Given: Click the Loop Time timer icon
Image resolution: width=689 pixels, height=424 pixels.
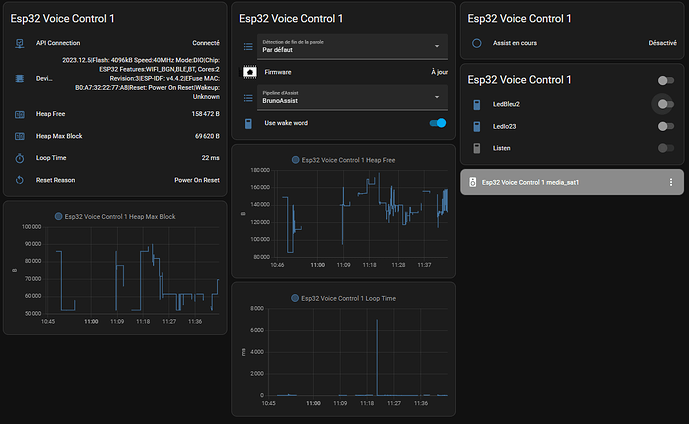Looking at the screenshot, I should [x=20, y=157].
